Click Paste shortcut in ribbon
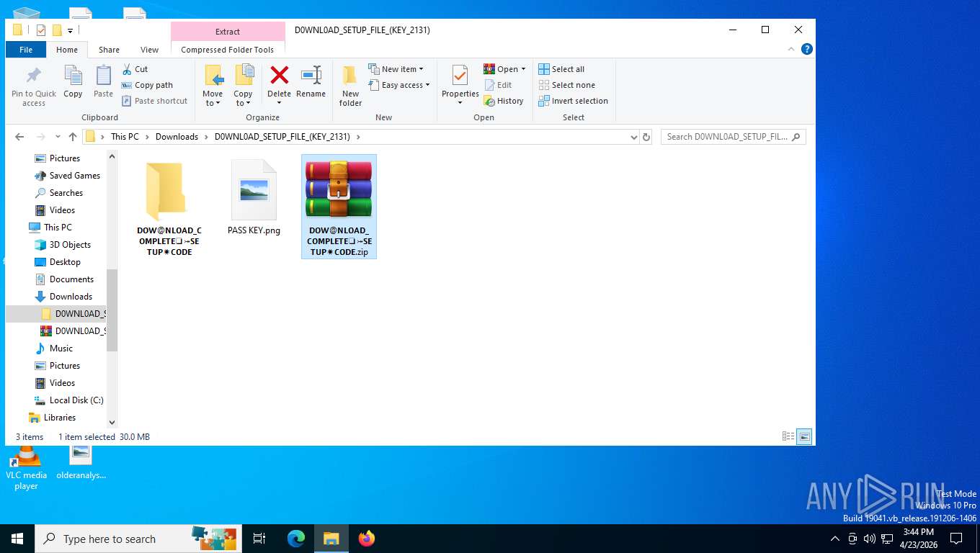 tap(154, 101)
